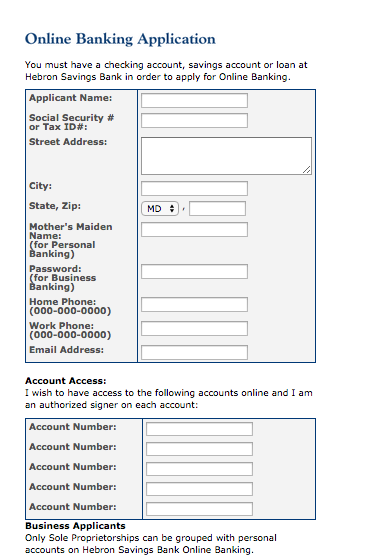
Task: Click inside the Street Address text area
Action: click(226, 156)
